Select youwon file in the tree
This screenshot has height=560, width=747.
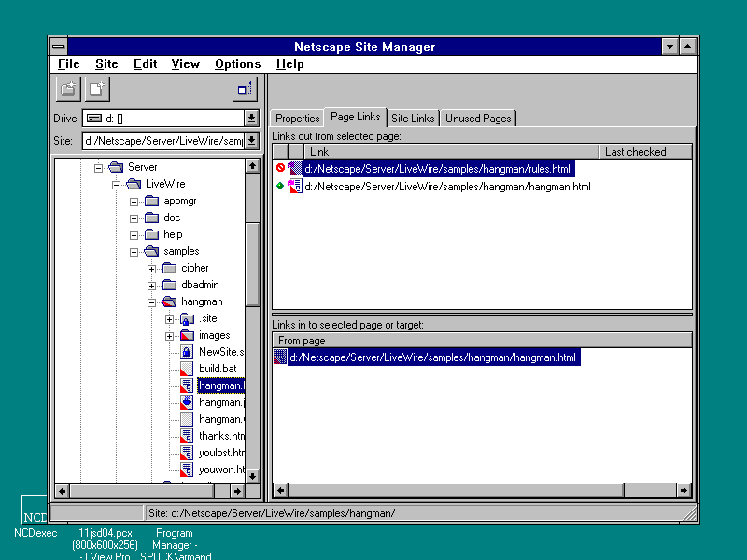(x=220, y=469)
